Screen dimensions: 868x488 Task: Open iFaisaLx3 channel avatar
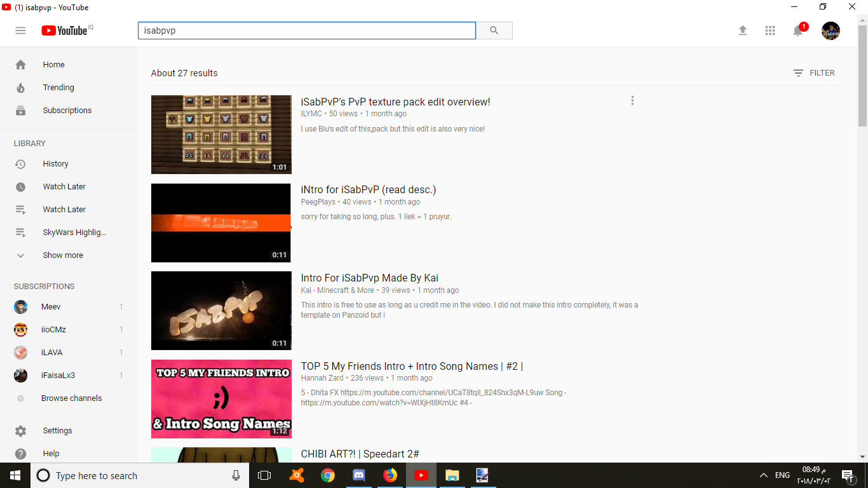(21, 376)
